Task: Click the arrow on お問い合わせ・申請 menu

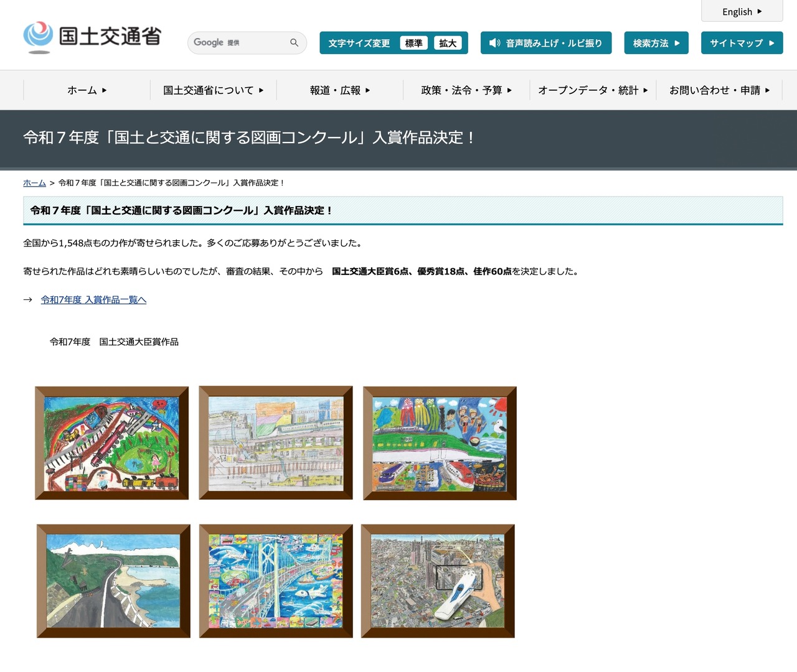Action: point(767,90)
